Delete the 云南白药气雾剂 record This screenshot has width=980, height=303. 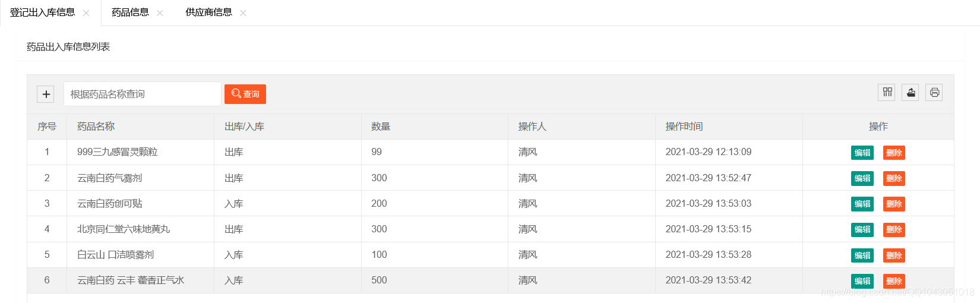point(894,178)
